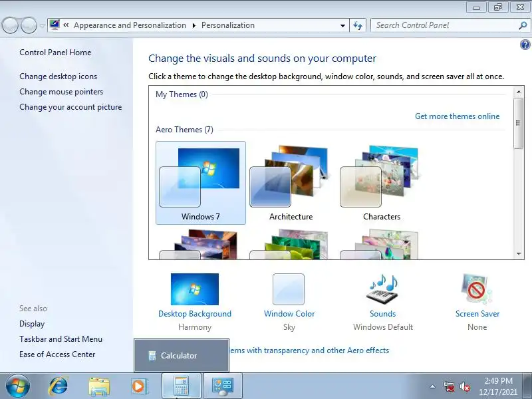
Task: Click the Windows Start orb
Action: pyautogui.click(x=18, y=386)
